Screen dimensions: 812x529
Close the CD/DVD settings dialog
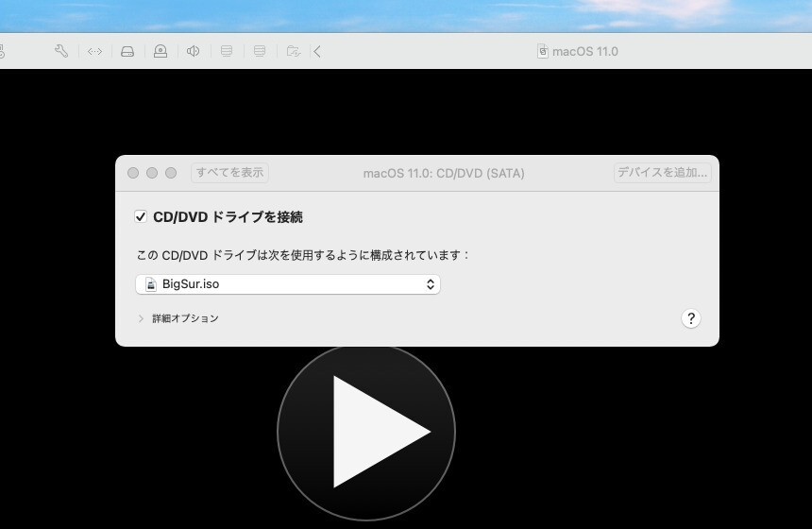tap(133, 173)
